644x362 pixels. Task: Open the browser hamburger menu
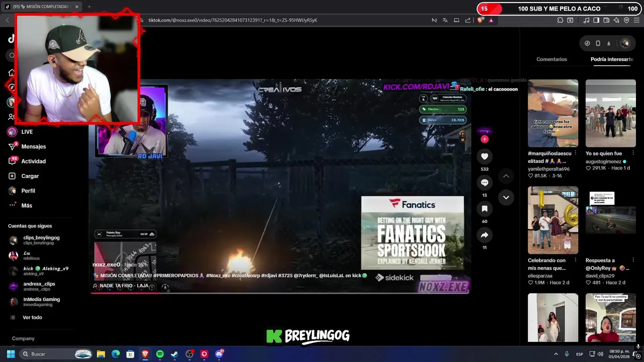tap(636, 20)
